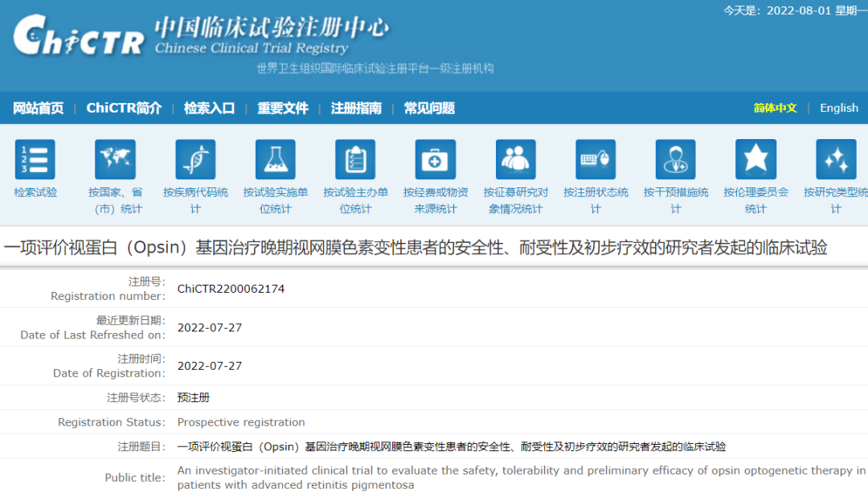Open statistics by trial sponsor unit icon
Screen dimensions: 868x493
pyautogui.click(x=355, y=159)
